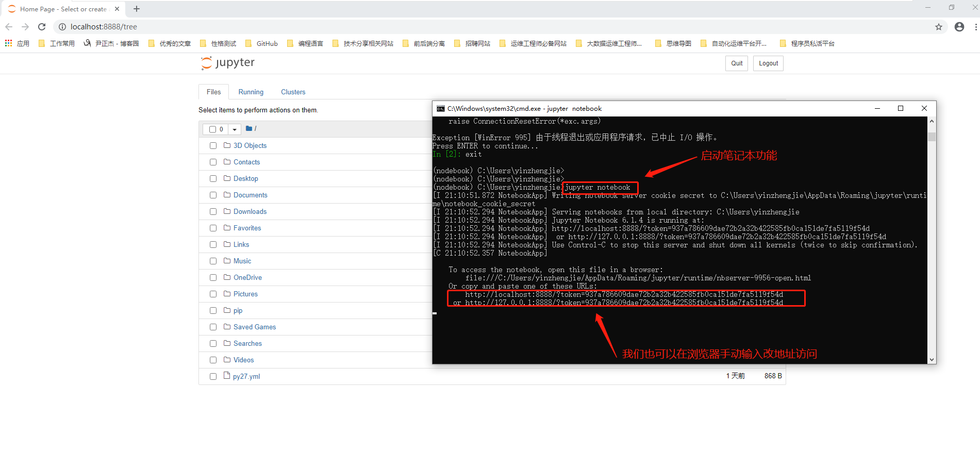
Task: Open the 前后端分离 bookmark folder
Action: click(424, 43)
